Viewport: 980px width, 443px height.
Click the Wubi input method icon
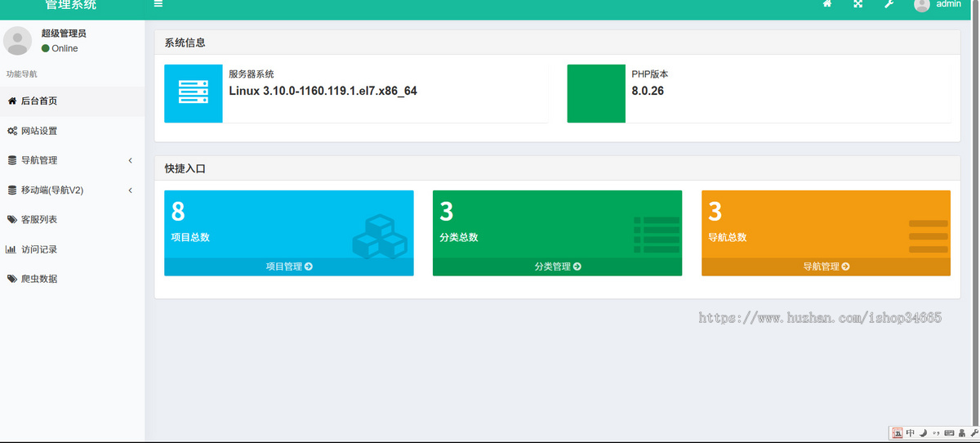pyautogui.click(x=898, y=433)
